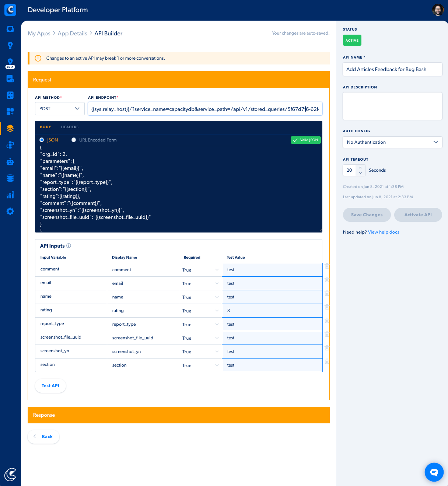The image size is (448, 486).
Task: Open the View help docs link
Action: (384, 232)
